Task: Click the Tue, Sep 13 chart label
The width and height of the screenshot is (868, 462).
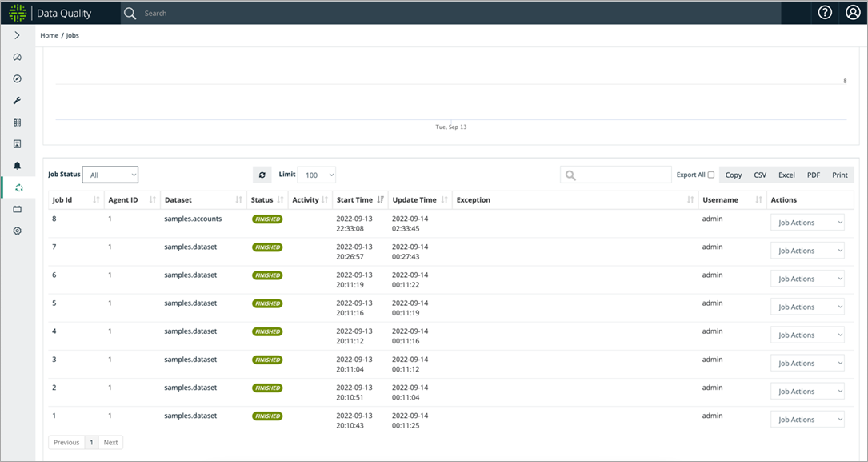Action: [451, 127]
